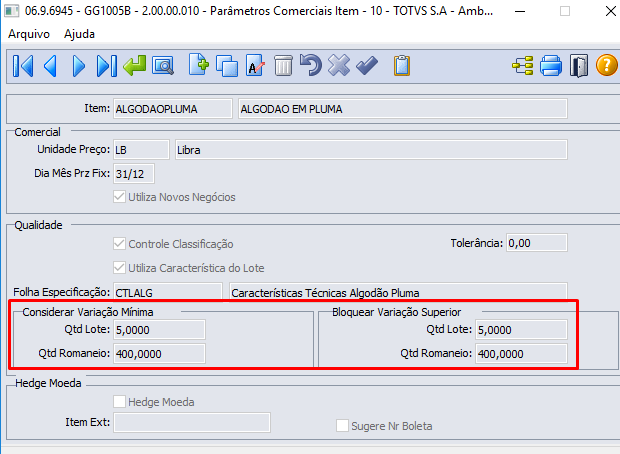Modify record with the edit icon
The image size is (620, 454).
255,66
